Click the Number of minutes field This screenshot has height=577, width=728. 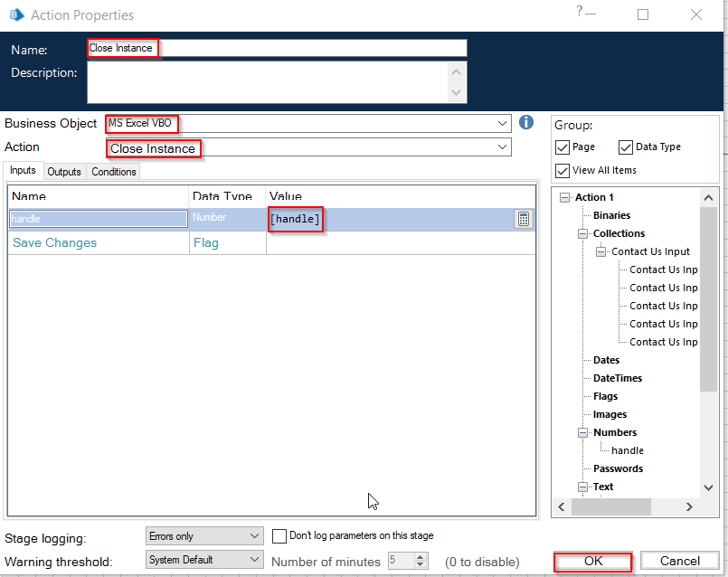pyautogui.click(x=402, y=561)
